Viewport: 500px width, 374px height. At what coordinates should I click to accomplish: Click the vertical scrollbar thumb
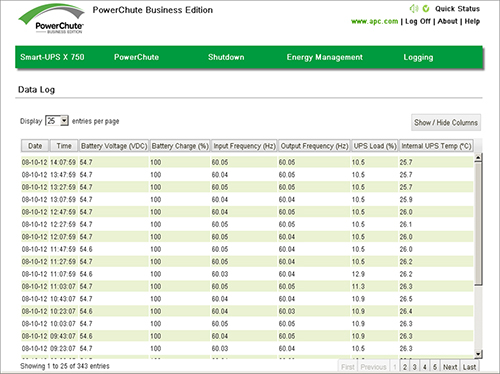point(478,223)
